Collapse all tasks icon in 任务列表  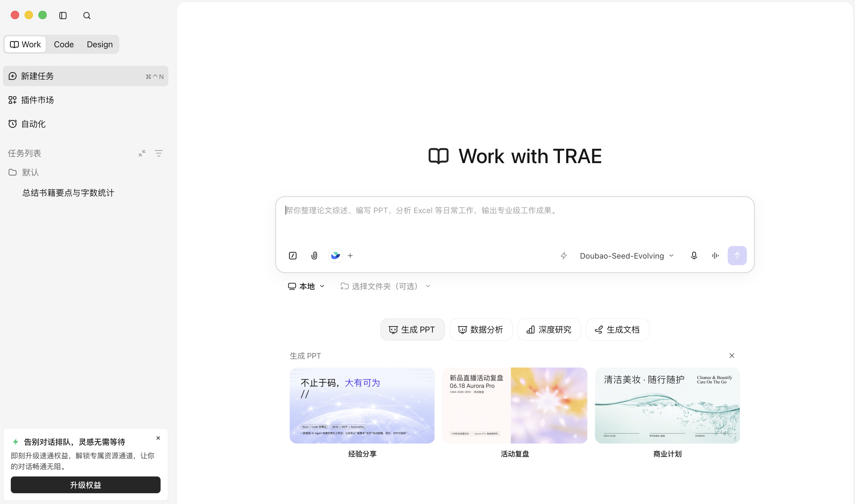pos(142,154)
